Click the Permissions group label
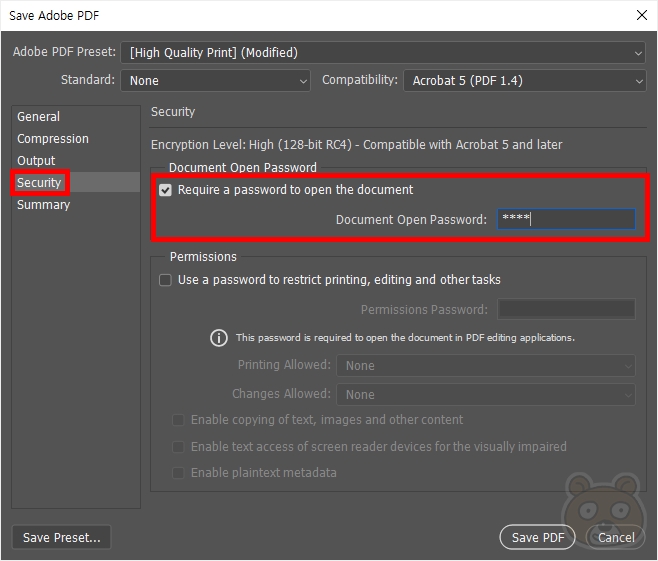Image resolution: width=658 pixels, height=561 pixels. (203, 257)
